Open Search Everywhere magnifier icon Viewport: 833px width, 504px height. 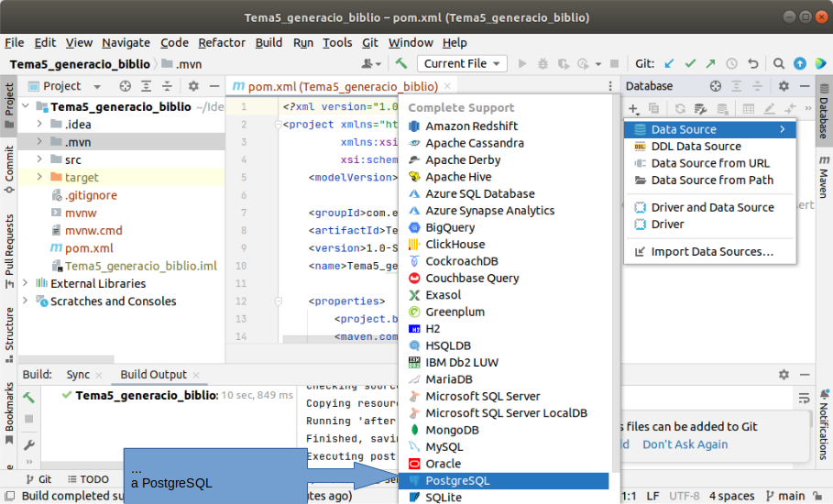click(x=779, y=64)
